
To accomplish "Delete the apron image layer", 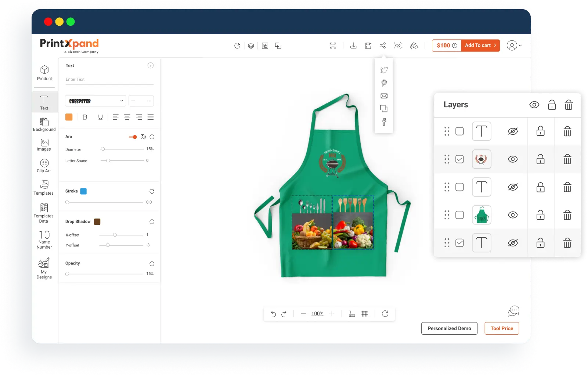I will click(x=567, y=215).
